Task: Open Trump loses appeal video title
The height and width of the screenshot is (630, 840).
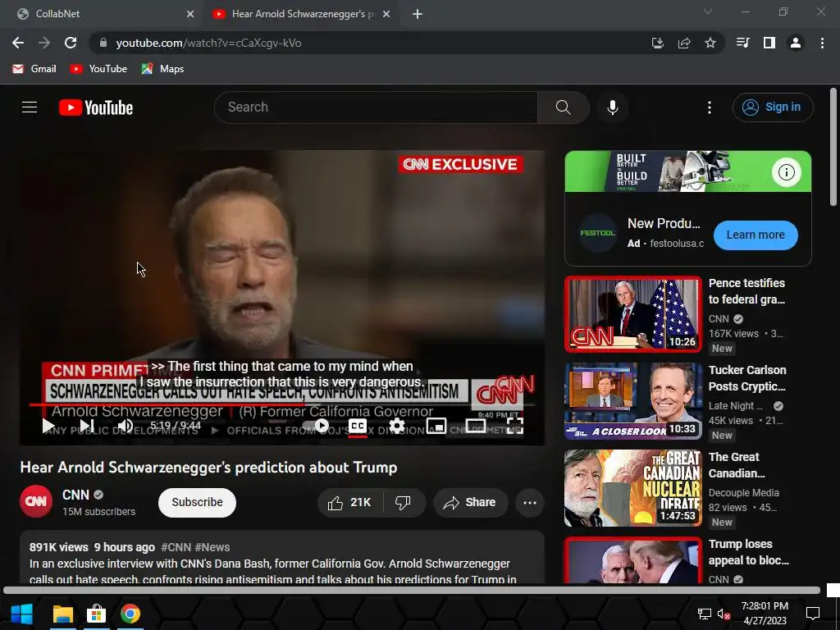Action: pyautogui.click(x=748, y=552)
